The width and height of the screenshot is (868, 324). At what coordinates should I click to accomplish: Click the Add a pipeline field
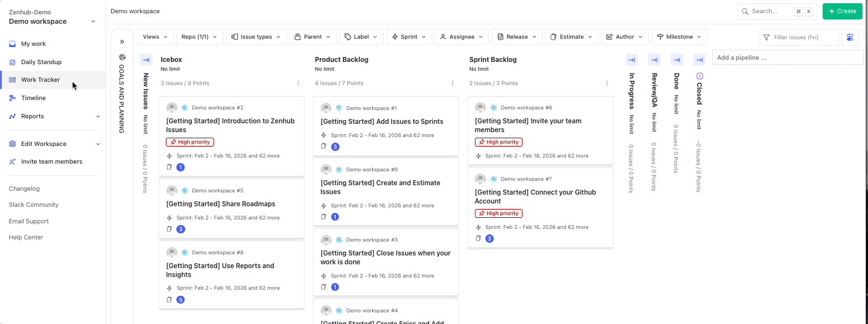coord(787,58)
